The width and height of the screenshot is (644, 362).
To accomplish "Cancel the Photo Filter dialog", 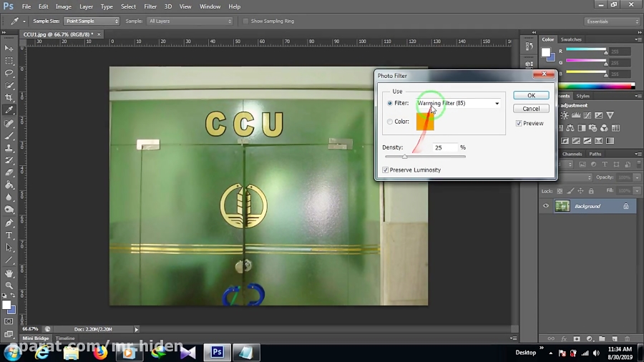I will [531, 109].
